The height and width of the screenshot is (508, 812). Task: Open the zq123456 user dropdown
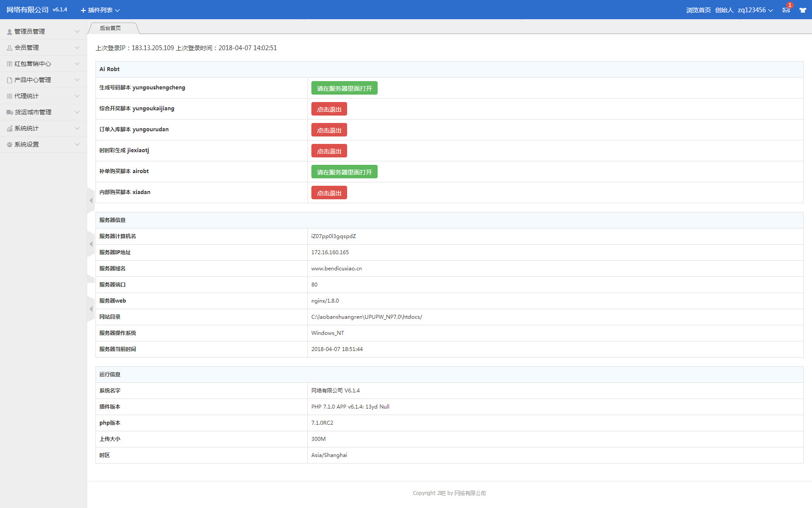click(x=755, y=10)
